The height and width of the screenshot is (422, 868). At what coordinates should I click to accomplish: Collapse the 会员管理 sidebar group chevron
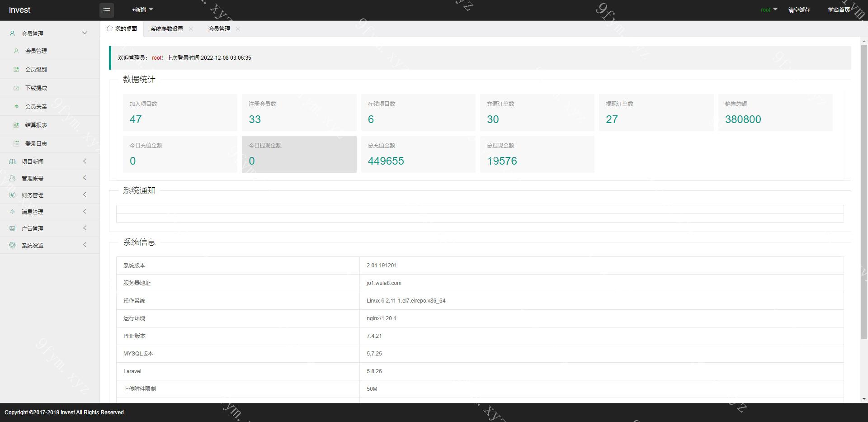(x=85, y=33)
